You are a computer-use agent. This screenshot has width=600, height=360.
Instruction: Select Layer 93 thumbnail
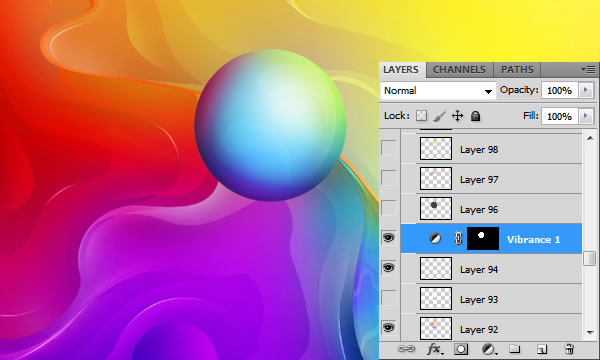tap(436, 298)
